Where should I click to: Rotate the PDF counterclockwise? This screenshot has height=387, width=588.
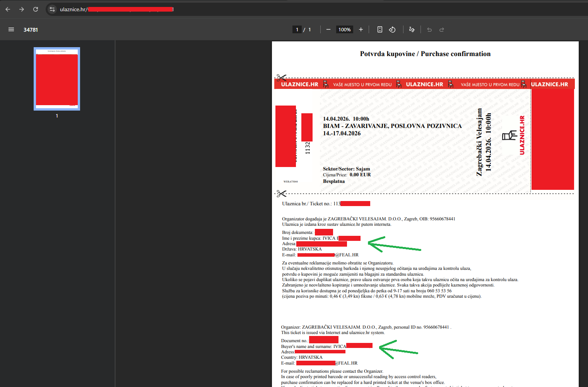click(392, 29)
